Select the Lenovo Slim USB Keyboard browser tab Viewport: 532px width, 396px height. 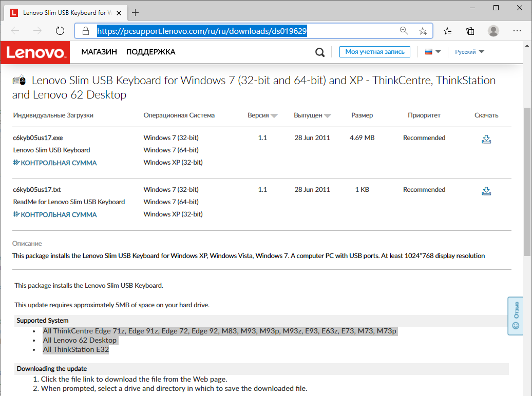tap(66, 13)
